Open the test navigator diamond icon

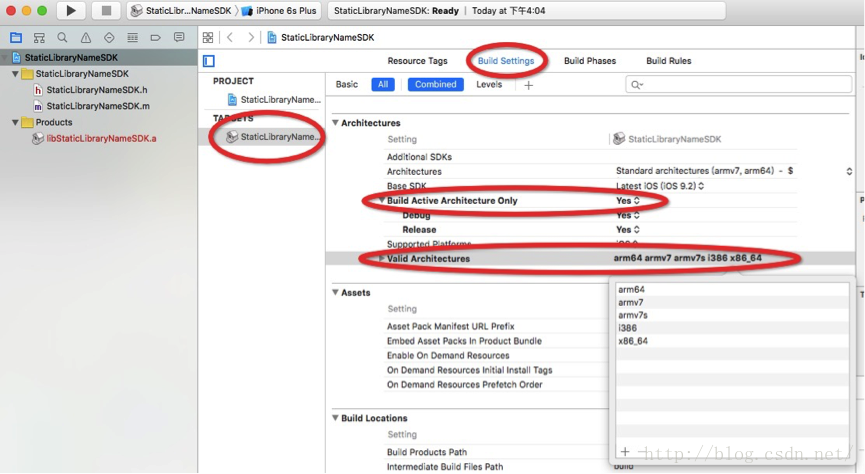point(109,38)
